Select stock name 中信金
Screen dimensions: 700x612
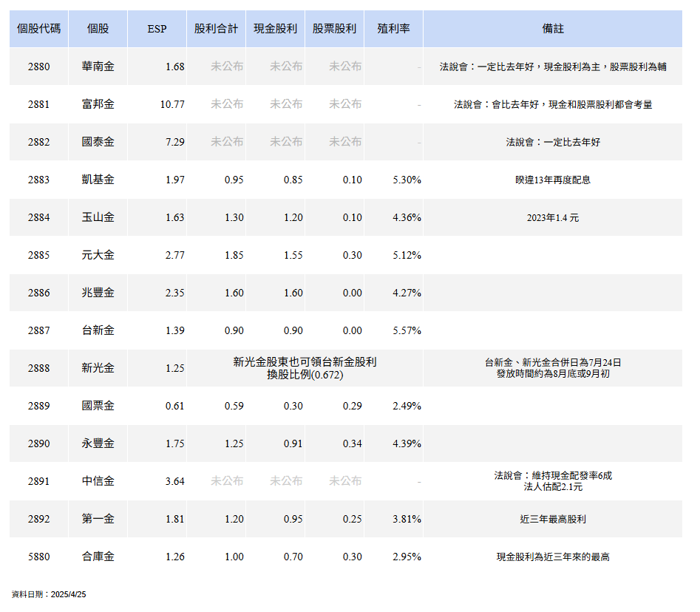tap(98, 481)
